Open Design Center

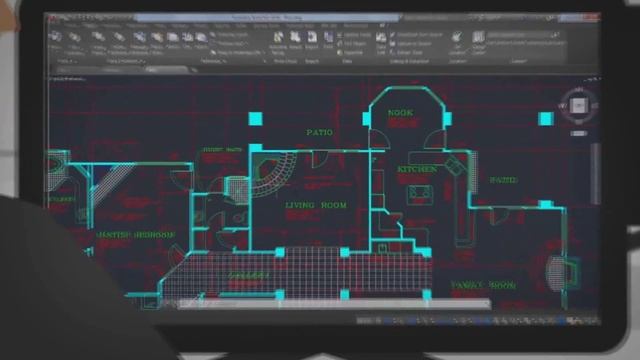(x=478, y=37)
